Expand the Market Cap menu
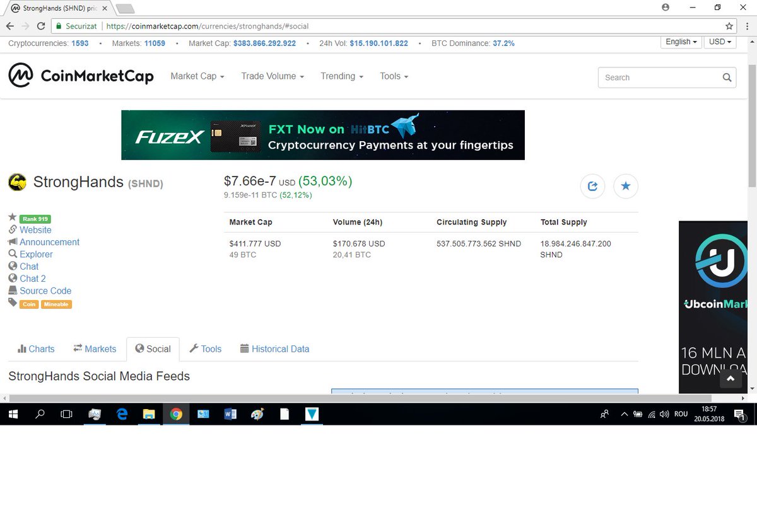Image resolution: width=757 pixels, height=532 pixels. (x=197, y=76)
